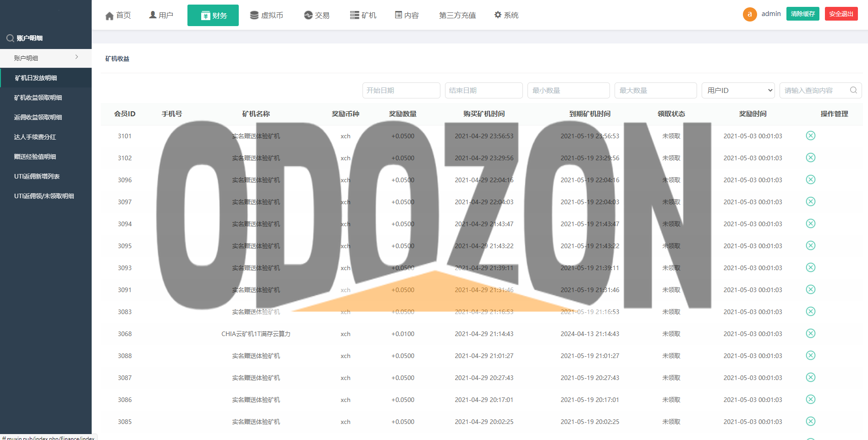The image size is (868, 440).
Task: Click the 安全退出 logout button
Action: pos(841,14)
